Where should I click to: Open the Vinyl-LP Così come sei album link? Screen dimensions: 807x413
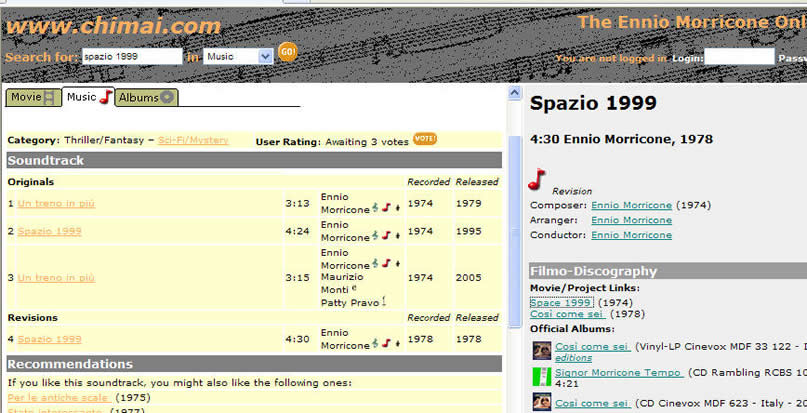(x=593, y=347)
